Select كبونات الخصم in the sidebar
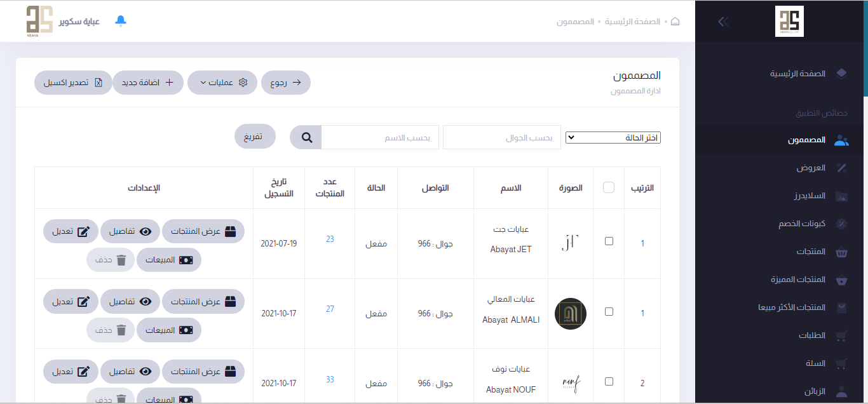Screen dimensions: 868x404 click(802, 224)
